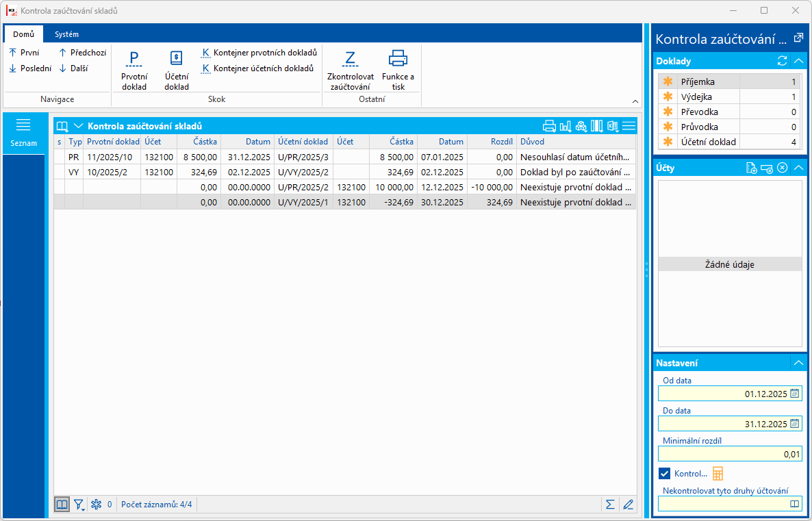Open Od data calendar picker
Viewport: 812px width, 521px height.
[x=794, y=393]
